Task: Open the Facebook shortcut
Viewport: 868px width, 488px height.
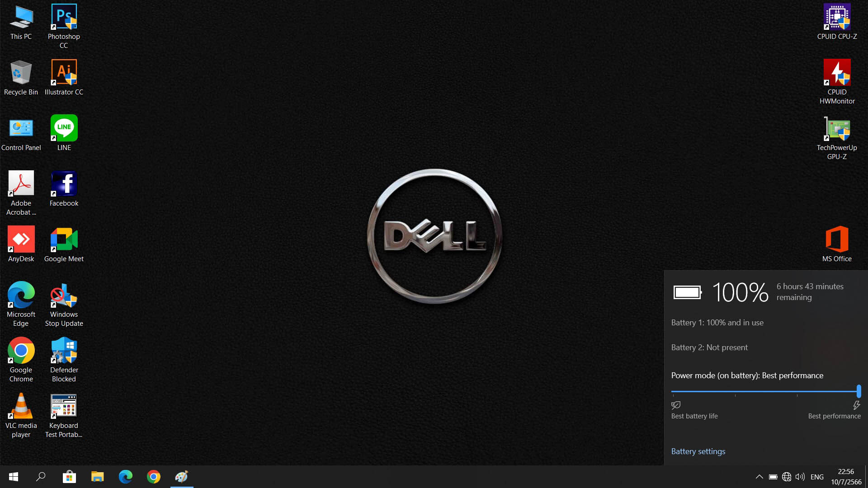Action: [x=64, y=189]
